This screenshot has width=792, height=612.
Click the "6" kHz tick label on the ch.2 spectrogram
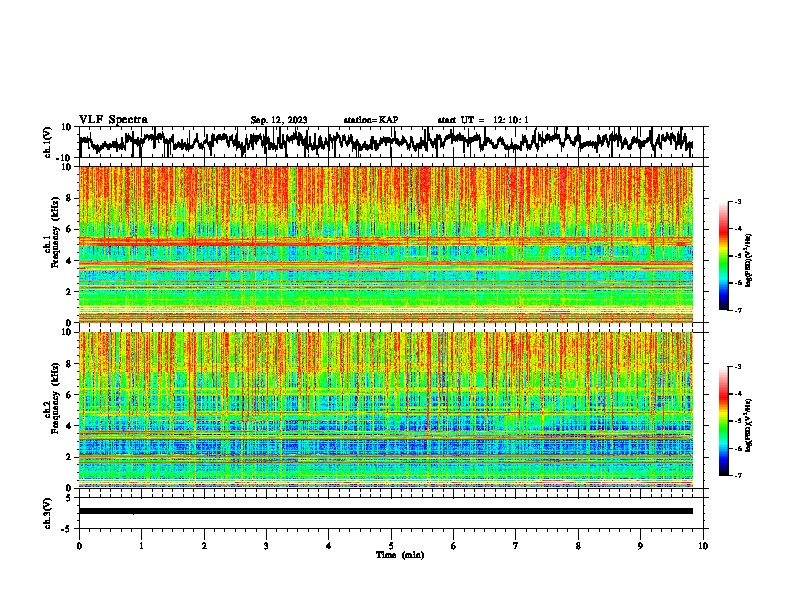pyautogui.click(x=69, y=394)
